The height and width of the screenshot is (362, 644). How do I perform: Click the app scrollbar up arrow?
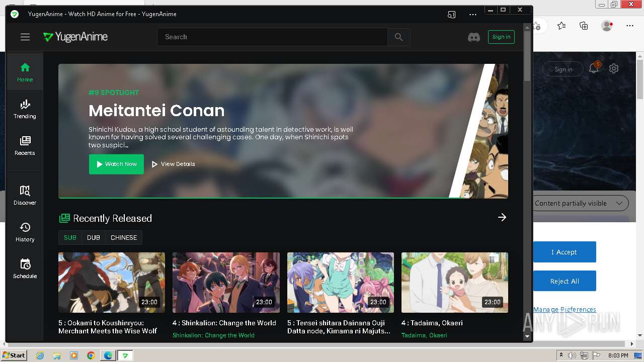pos(527,27)
